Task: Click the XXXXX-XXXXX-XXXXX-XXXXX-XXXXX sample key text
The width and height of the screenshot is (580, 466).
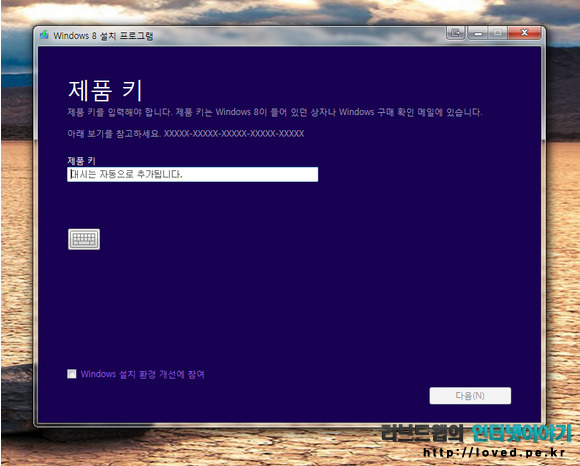Action: [x=234, y=134]
